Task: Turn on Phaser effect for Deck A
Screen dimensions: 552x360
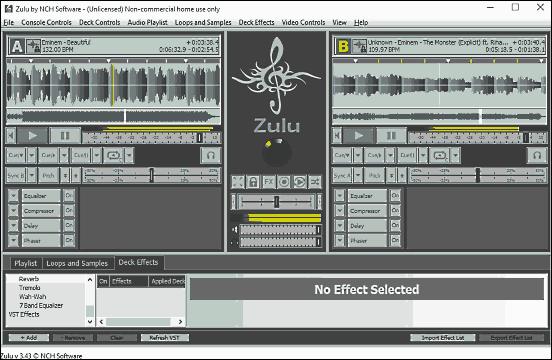Action: click(69, 240)
